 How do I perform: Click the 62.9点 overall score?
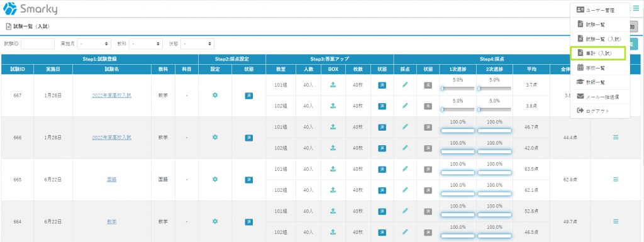(x=570, y=179)
